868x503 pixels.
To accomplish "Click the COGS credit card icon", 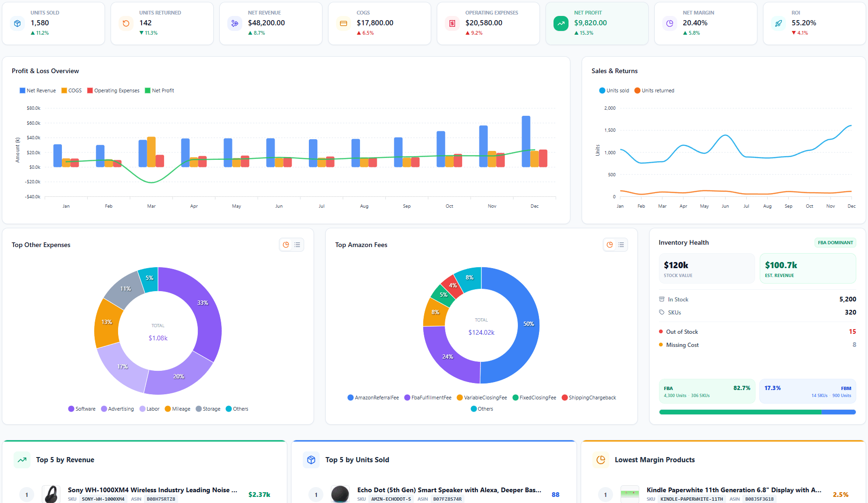I will [344, 23].
